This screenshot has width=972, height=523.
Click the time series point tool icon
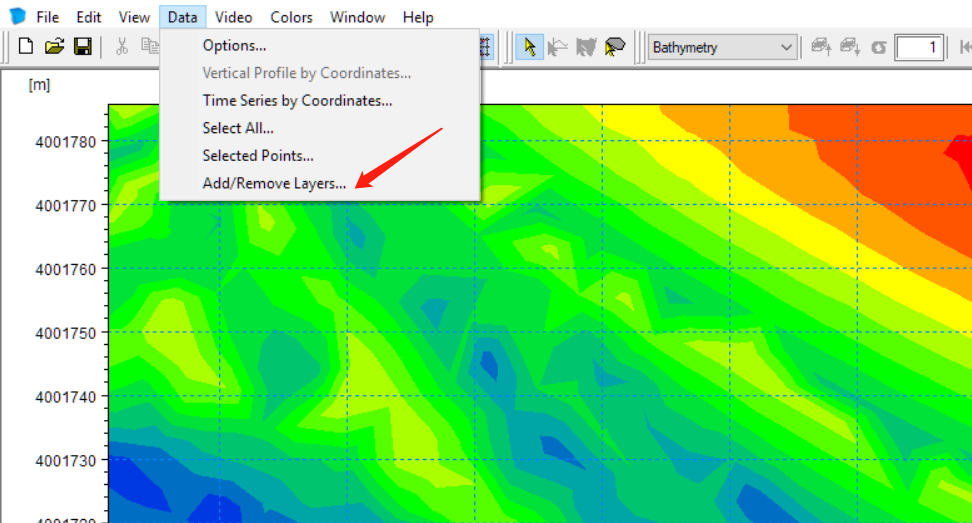558,47
